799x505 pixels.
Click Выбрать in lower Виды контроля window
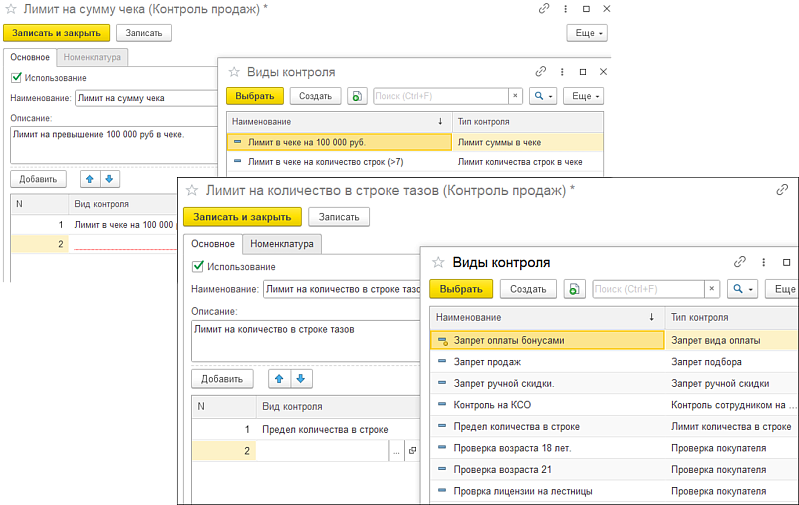tap(461, 289)
